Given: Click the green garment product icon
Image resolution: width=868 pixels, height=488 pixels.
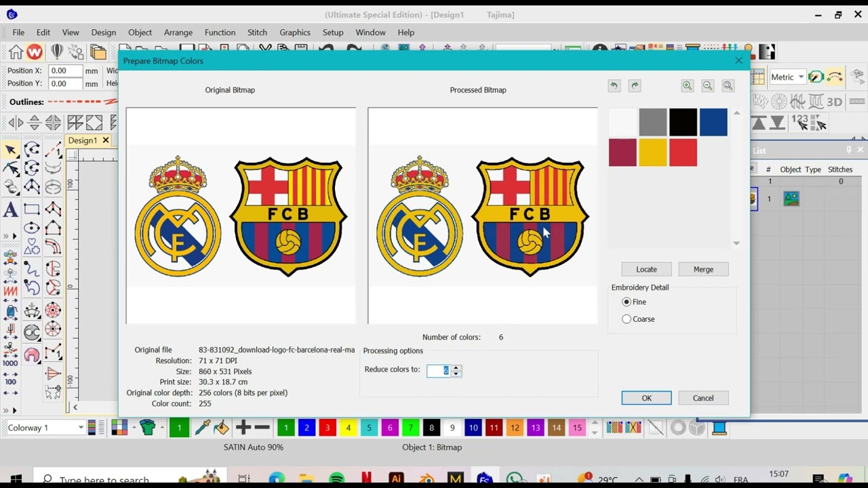Looking at the screenshot, I should point(148,428).
